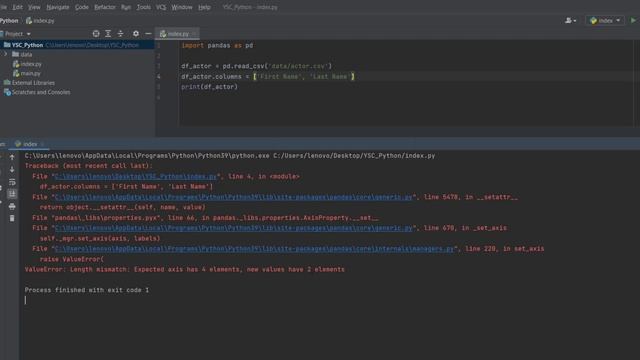Open the Project view dropdown
Screen dimensions: 640x360
click(x=16, y=34)
